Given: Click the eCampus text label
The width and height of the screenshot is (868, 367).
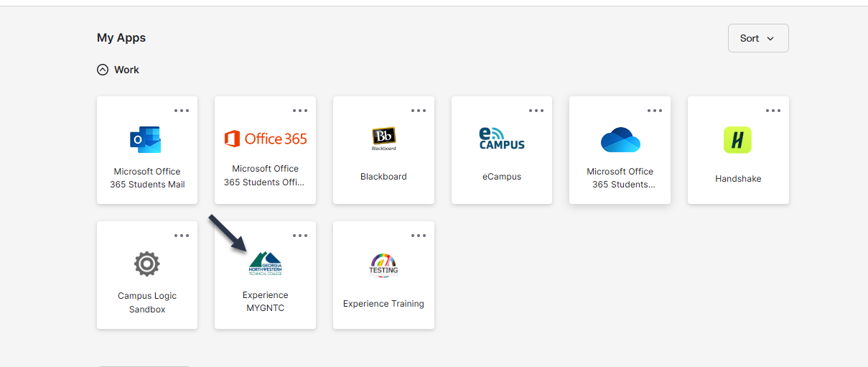Looking at the screenshot, I should [x=502, y=176].
